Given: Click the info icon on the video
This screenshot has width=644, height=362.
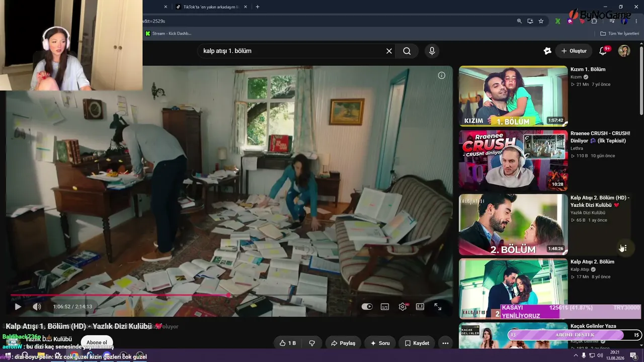Looking at the screenshot, I should point(441,75).
